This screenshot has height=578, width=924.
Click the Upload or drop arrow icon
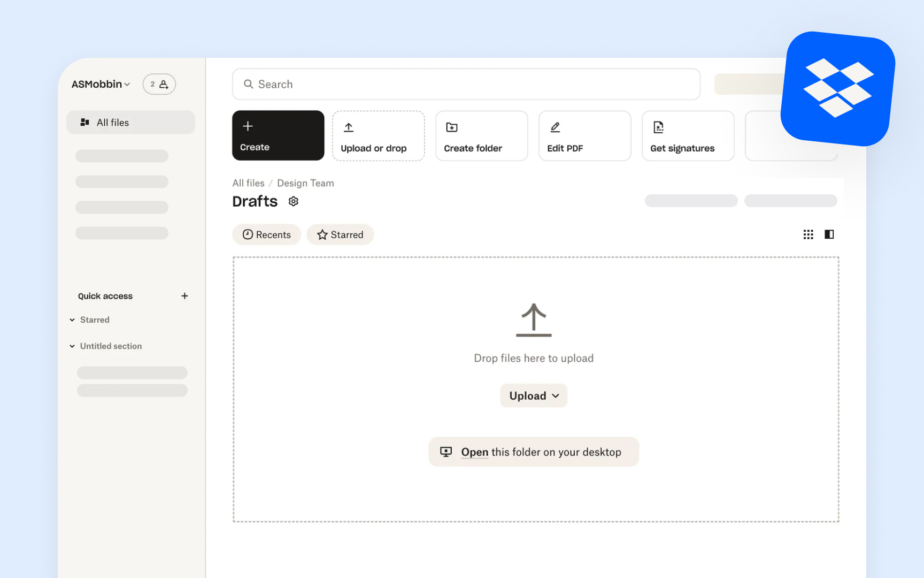click(348, 127)
